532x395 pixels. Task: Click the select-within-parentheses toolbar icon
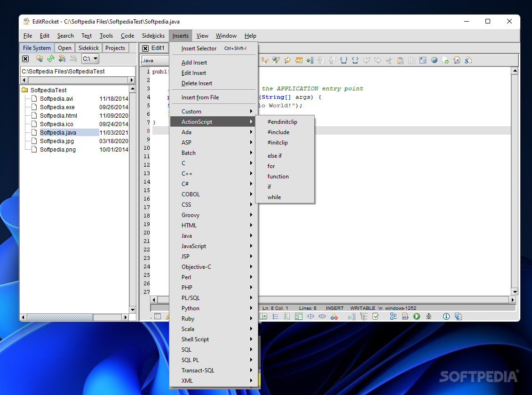point(344,60)
